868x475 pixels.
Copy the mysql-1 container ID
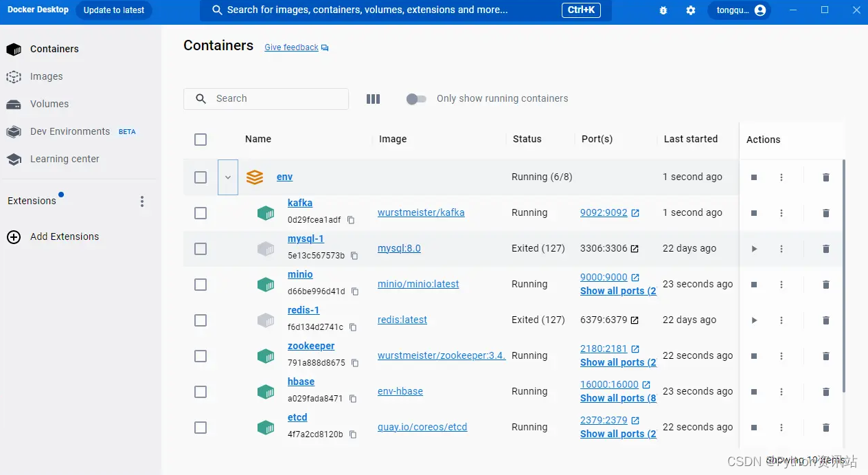click(354, 256)
